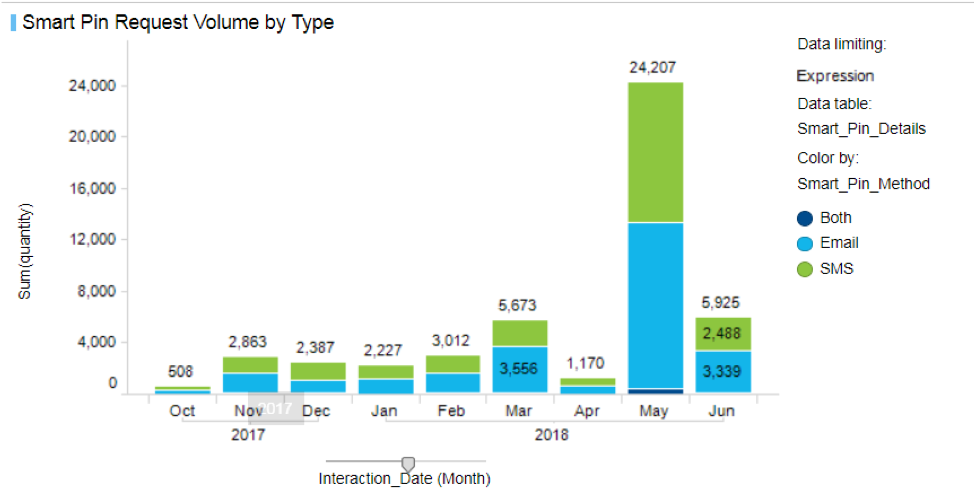Open the Sum(quantity) Y-axis selector
This screenshot has height=499, width=974.
coord(26,250)
